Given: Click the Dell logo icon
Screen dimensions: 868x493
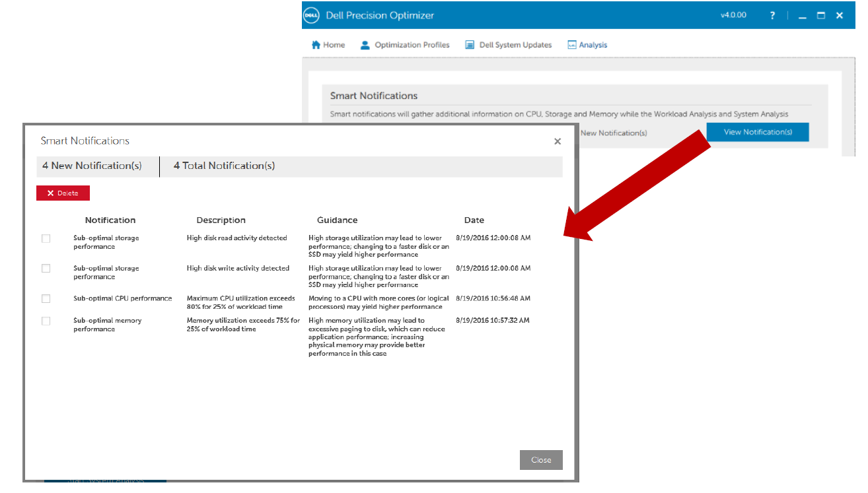Looking at the screenshot, I should coord(312,15).
